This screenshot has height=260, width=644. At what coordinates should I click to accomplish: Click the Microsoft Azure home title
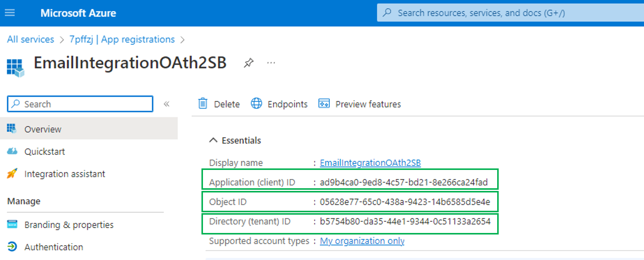pyautogui.click(x=78, y=13)
